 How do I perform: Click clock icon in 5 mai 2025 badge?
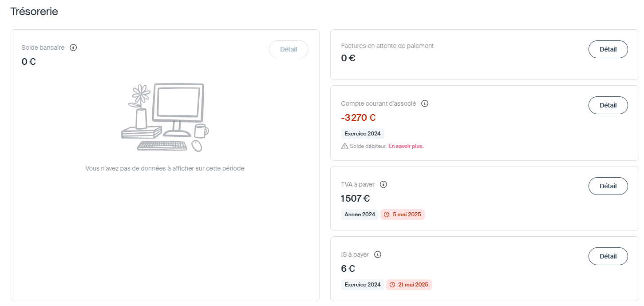pos(387,215)
